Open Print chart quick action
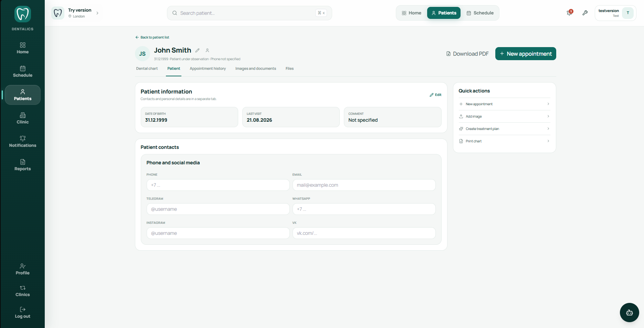Viewport: 644px width, 328px height. (x=504, y=141)
